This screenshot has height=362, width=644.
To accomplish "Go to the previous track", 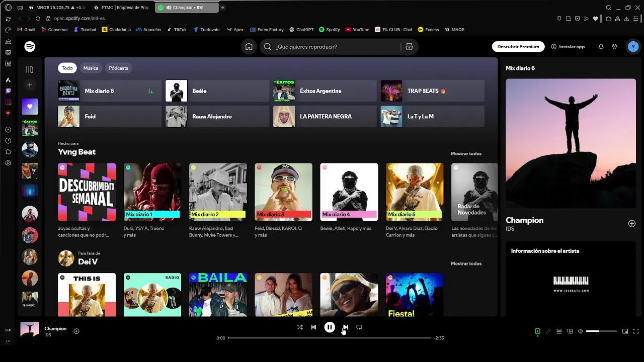I will (x=313, y=327).
